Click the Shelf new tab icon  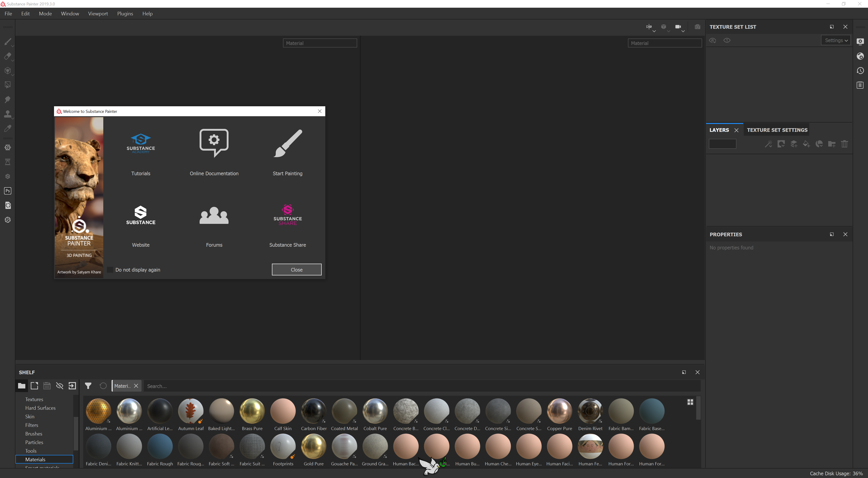(34, 386)
